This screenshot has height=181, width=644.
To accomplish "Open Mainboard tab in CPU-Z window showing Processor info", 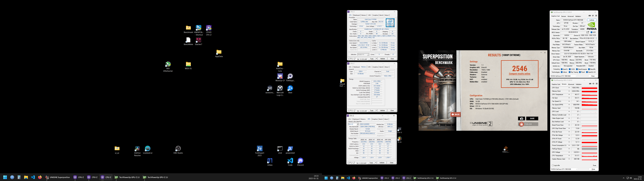I will pos(357,15).
